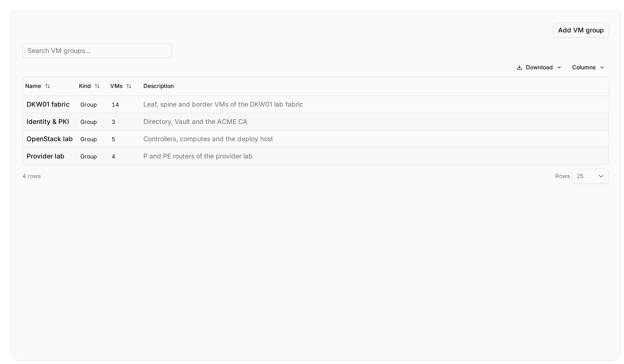This screenshot has height=364, width=624.
Task: Click 'Directory, Vault and the ACME CA' description
Action: 195,122
